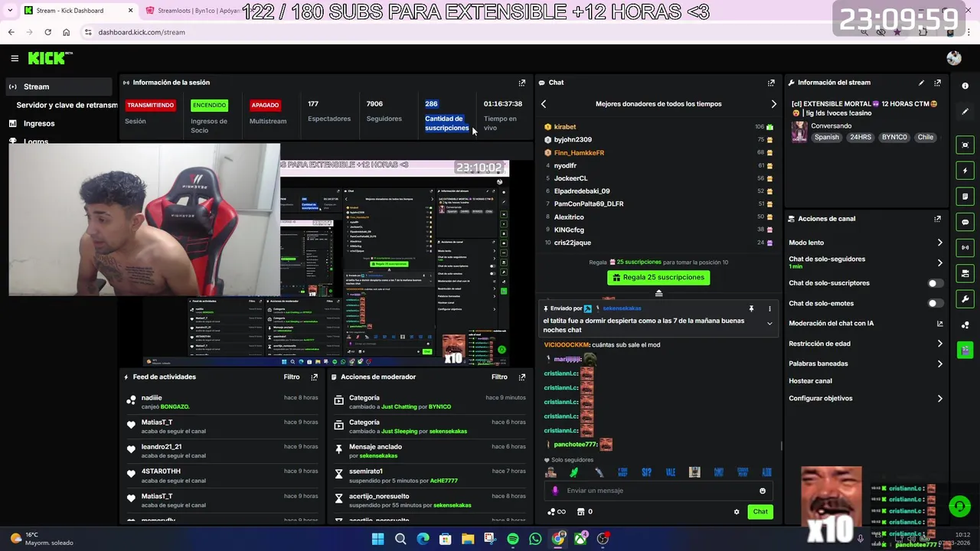This screenshot has width=980, height=551.
Task: Click the info icon in right toolbar
Action: point(965,86)
